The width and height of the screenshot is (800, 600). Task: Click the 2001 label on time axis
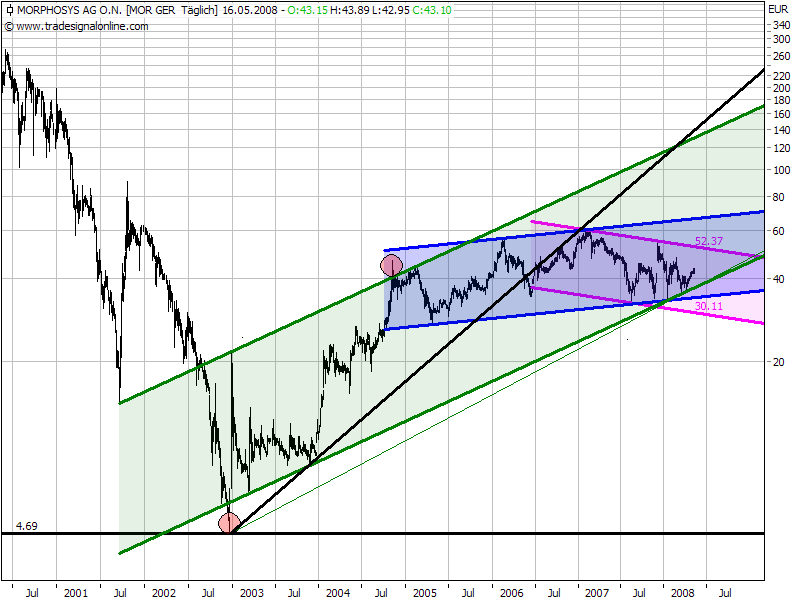(x=76, y=593)
